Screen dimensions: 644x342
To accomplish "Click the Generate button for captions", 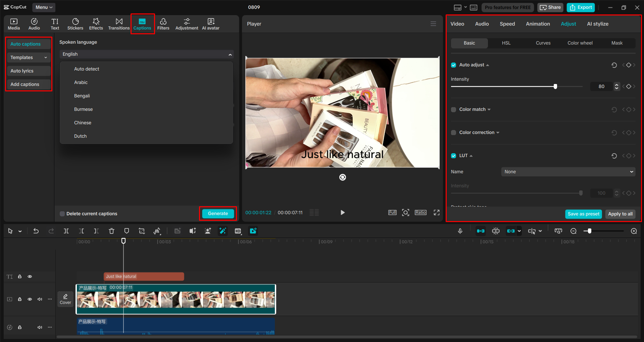I will (217, 213).
